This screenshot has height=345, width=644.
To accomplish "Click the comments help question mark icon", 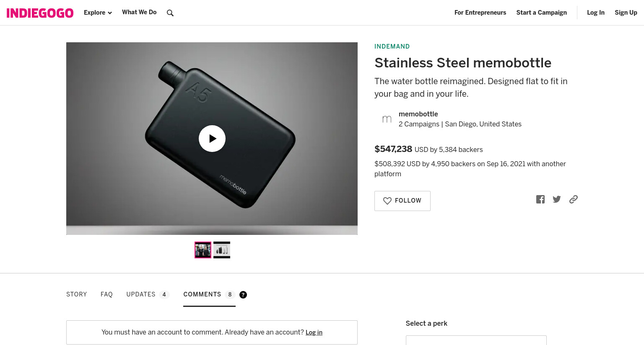I will [x=243, y=295].
